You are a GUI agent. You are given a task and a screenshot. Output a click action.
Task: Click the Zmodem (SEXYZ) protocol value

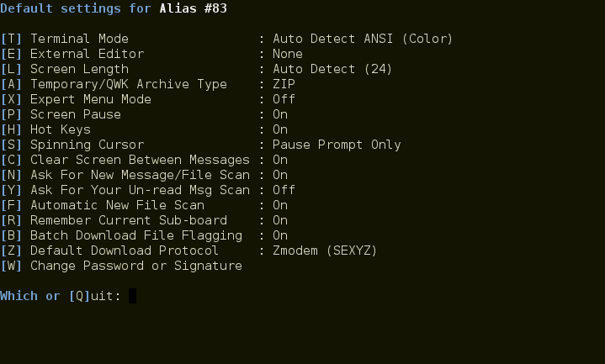tap(325, 251)
